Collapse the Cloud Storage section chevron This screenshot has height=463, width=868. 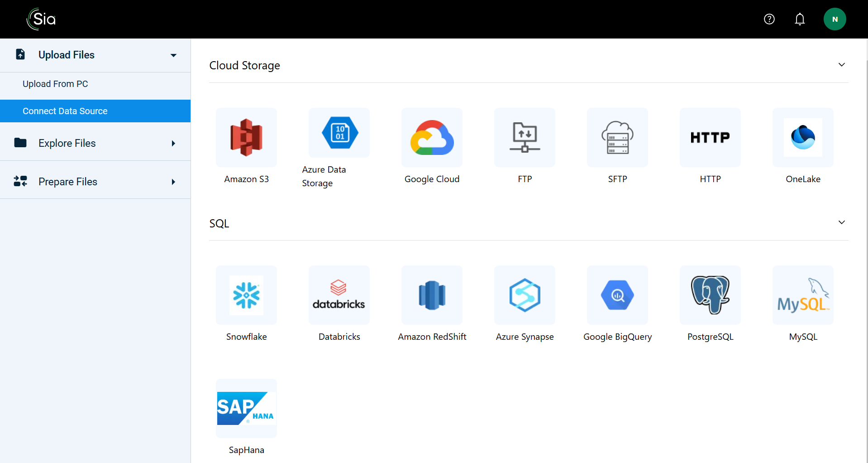tap(841, 65)
